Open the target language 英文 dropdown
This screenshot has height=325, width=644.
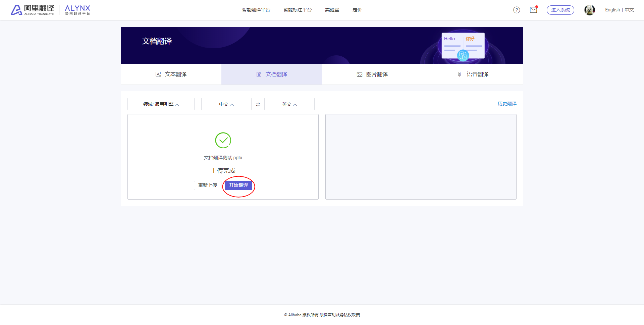click(289, 104)
